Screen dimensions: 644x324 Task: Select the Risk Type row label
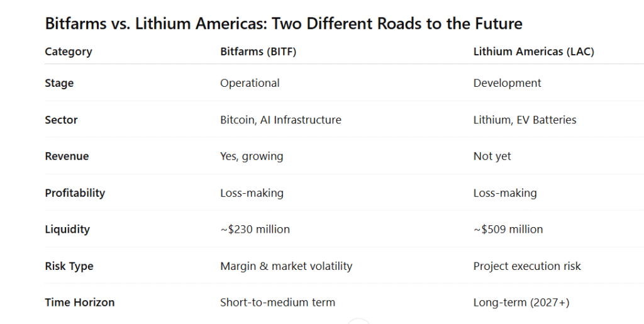click(x=69, y=265)
